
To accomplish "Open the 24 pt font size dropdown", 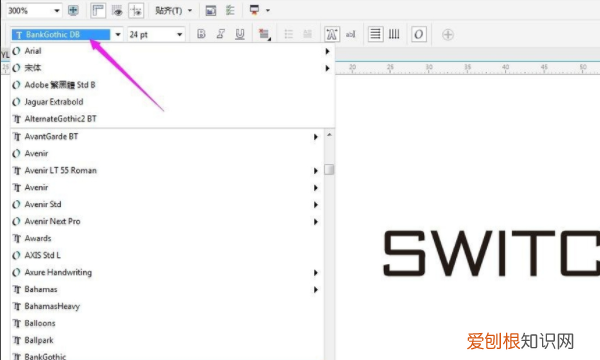I will 179,34.
